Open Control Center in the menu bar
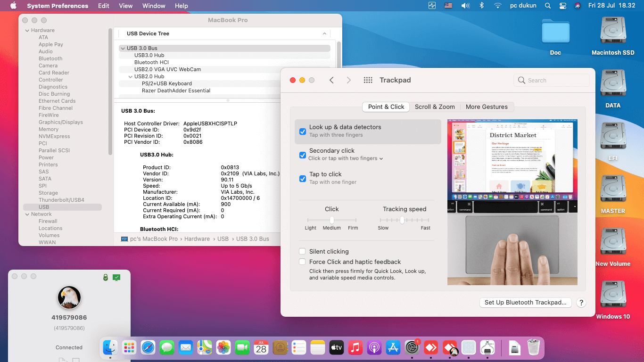Viewport: 644px width, 362px height. tap(562, 6)
